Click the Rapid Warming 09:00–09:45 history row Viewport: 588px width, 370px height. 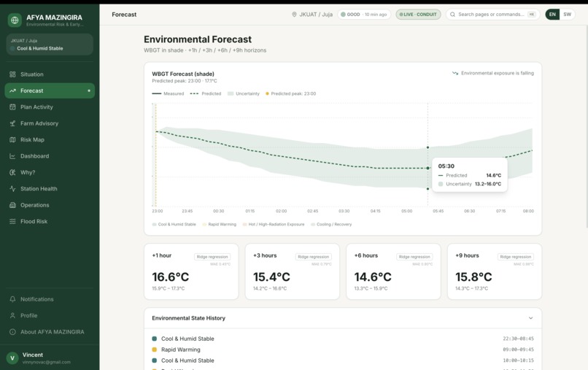(343, 350)
